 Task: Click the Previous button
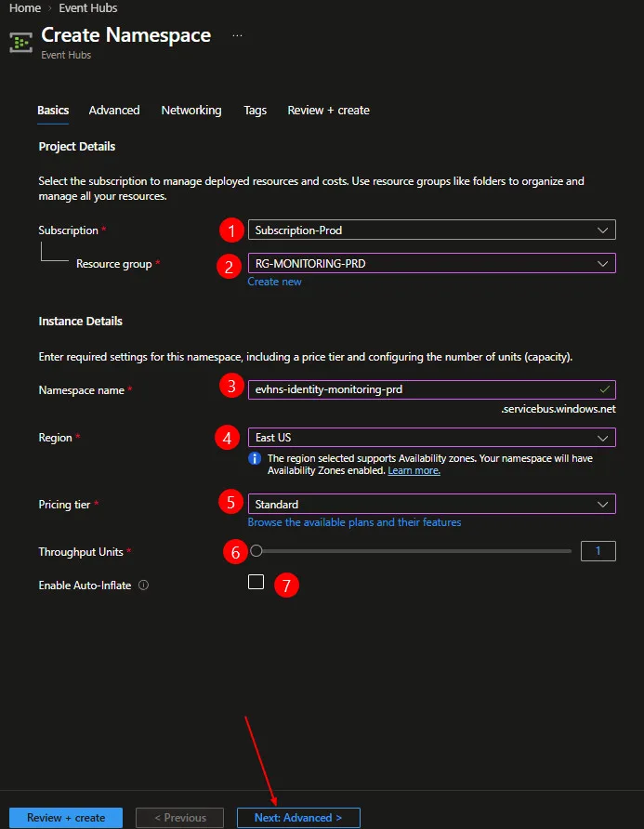point(179,817)
